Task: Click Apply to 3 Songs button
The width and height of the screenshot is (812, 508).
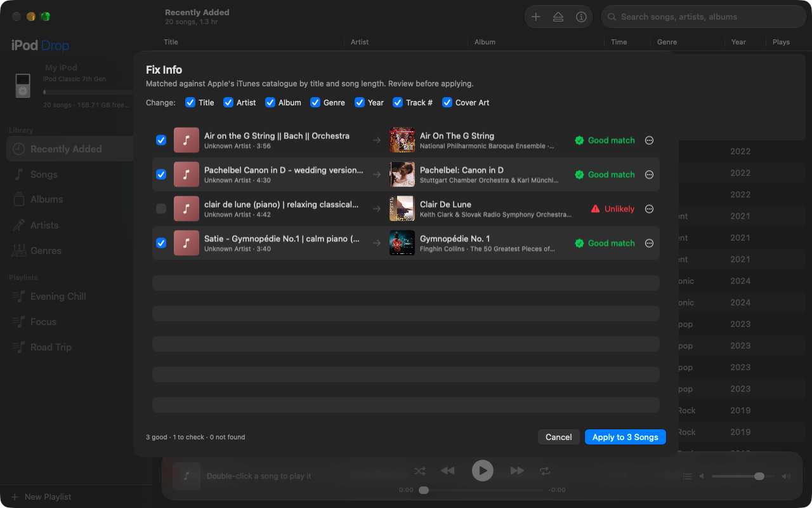Action: (x=625, y=437)
